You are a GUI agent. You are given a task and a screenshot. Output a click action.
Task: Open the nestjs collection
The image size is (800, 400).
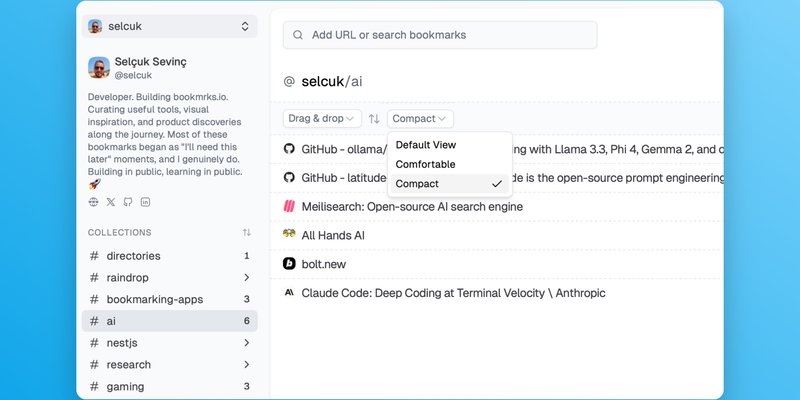coord(169,343)
